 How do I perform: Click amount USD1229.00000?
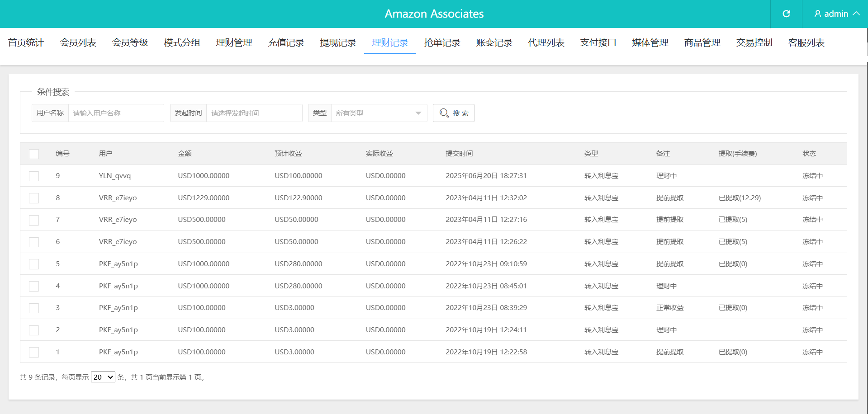click(x=204, y=198)
